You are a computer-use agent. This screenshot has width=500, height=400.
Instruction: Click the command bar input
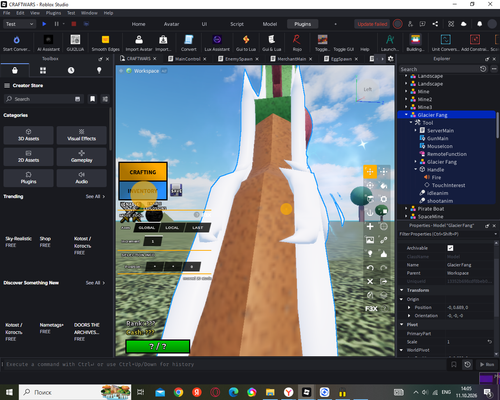coord(224,364)
